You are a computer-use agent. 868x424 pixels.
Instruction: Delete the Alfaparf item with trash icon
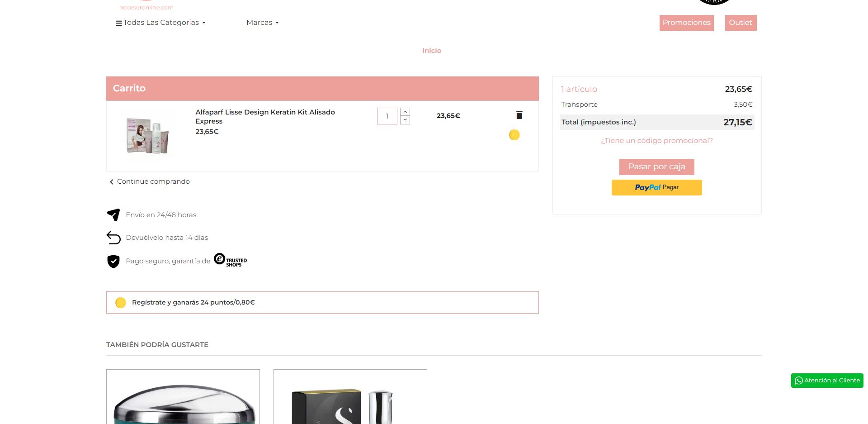tap(519, 115)
